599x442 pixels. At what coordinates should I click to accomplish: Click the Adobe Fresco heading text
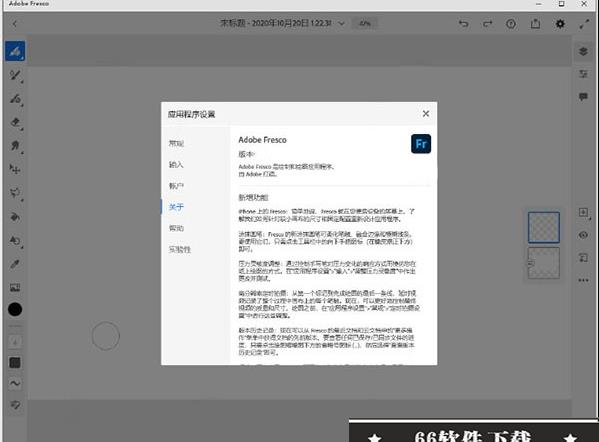(262, 140)
